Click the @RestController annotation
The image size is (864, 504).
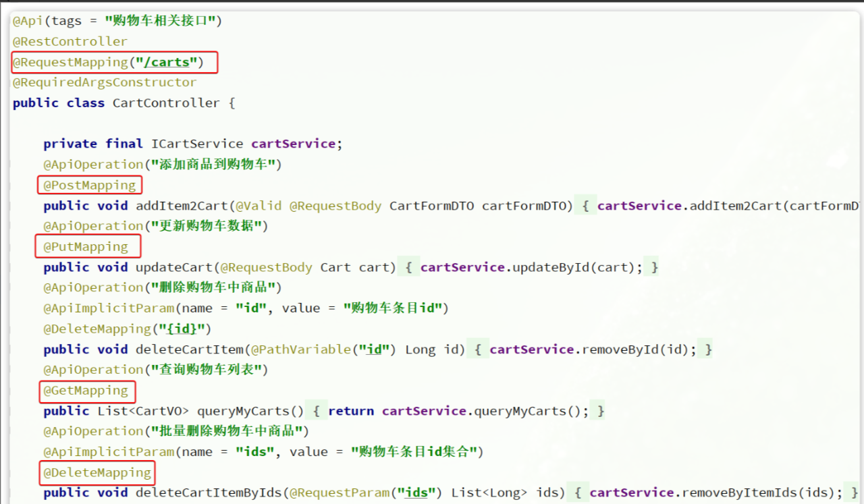70,41
